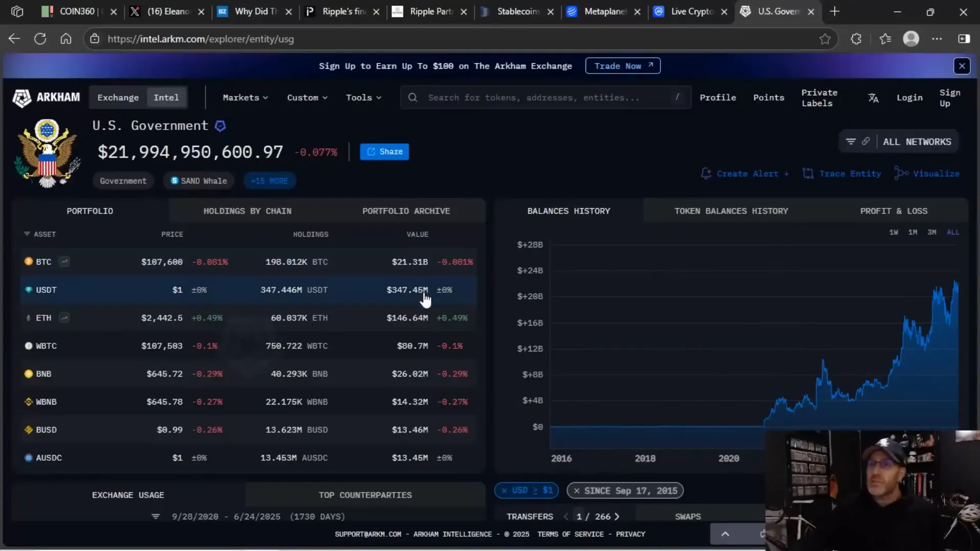Open tab actions menu icon
The height and width of the screenshot is (551, 980).
tap(17, 11)
